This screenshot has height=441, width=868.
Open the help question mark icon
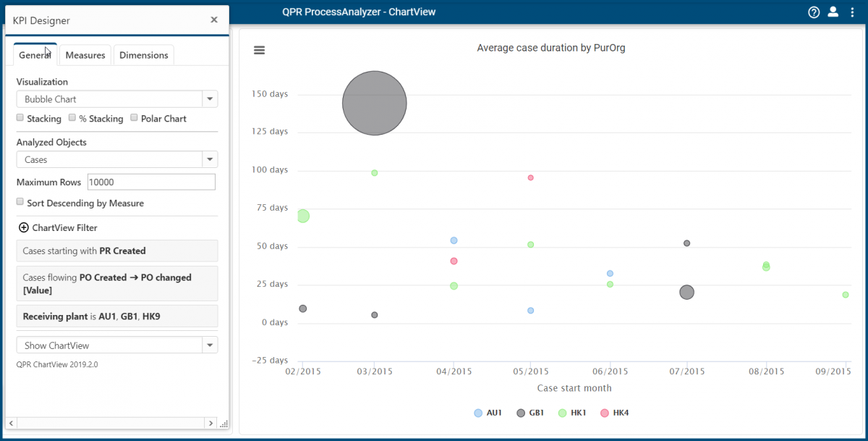(814, 12)
